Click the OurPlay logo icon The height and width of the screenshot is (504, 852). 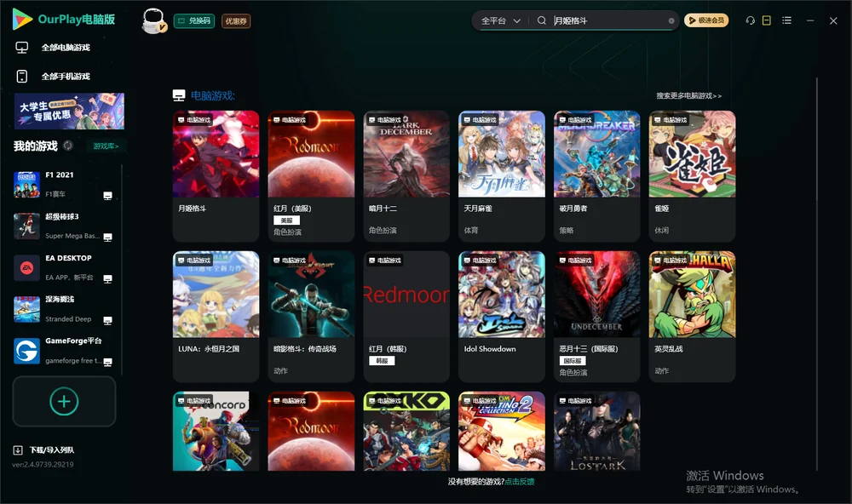click(22, 19)
